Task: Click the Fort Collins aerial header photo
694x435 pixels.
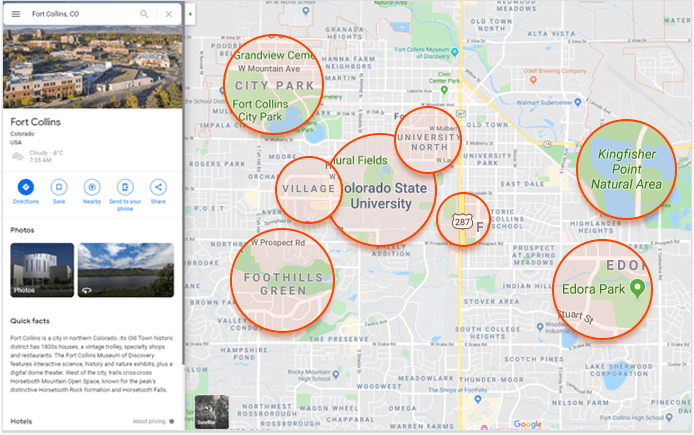Action: coord(93,67)
